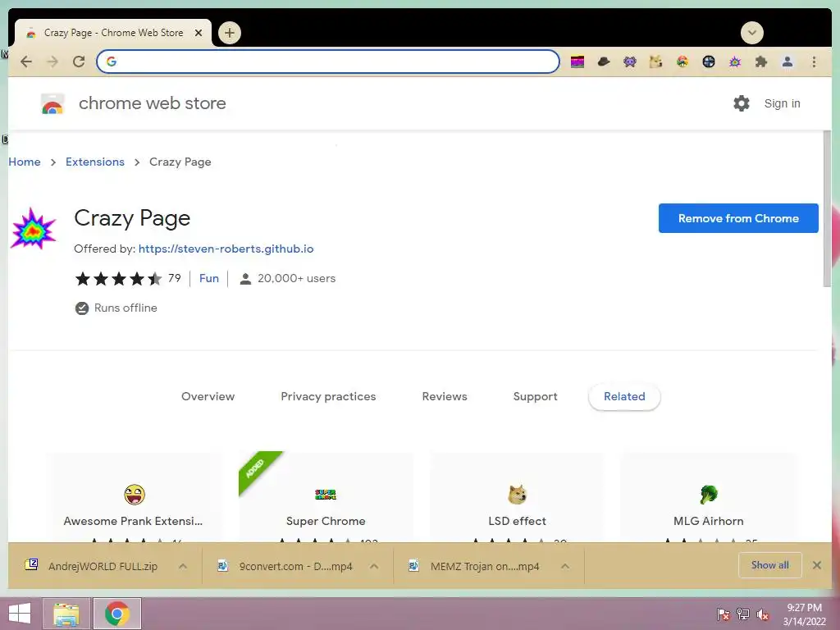Close the downloads bar

817,565
